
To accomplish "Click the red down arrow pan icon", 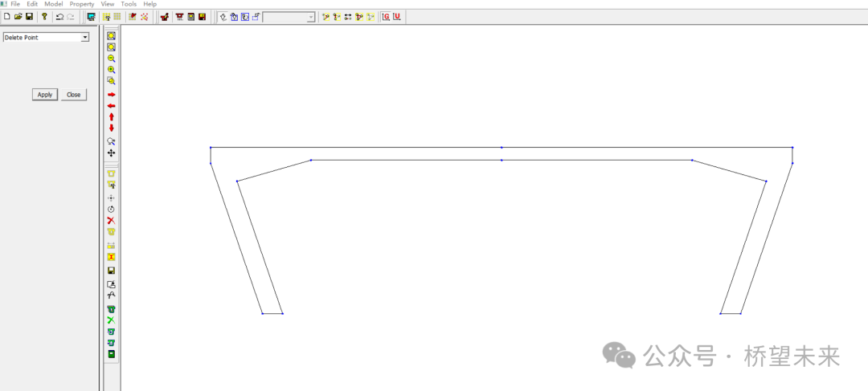I will coord(111,128).
